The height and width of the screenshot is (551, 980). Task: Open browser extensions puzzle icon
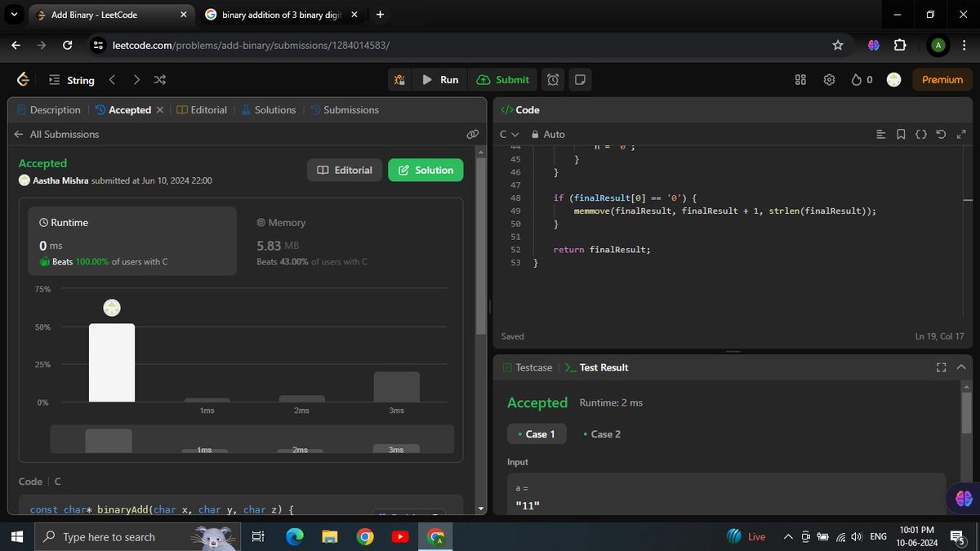[900, 45]
